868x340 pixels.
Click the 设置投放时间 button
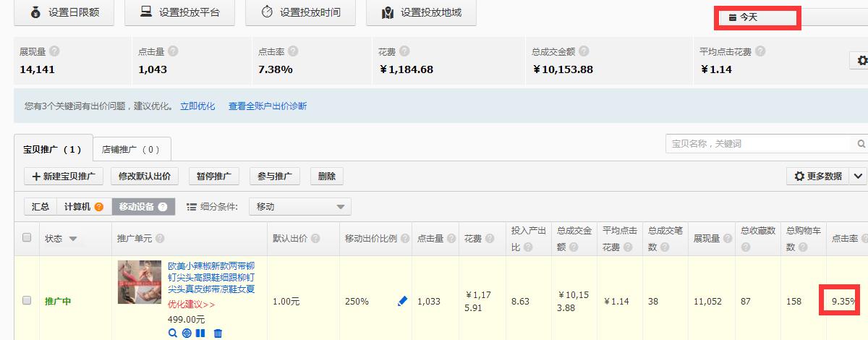coord(300,12)
